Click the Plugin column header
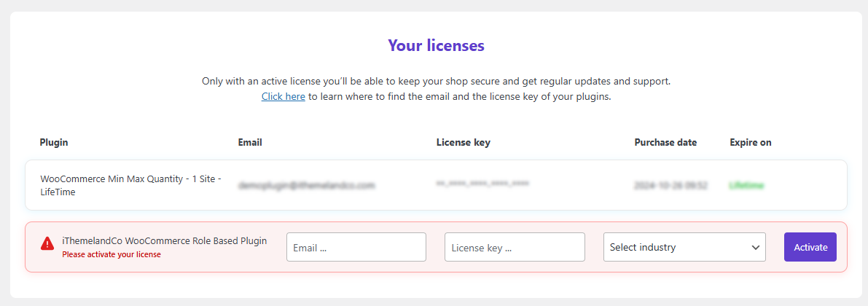 click(54, 142)
